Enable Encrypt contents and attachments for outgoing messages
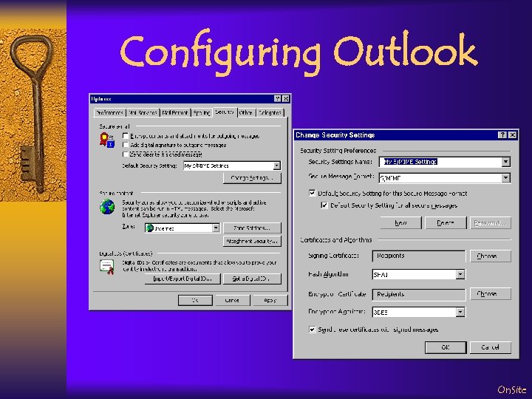532x399 pixels. click(125, 136)
